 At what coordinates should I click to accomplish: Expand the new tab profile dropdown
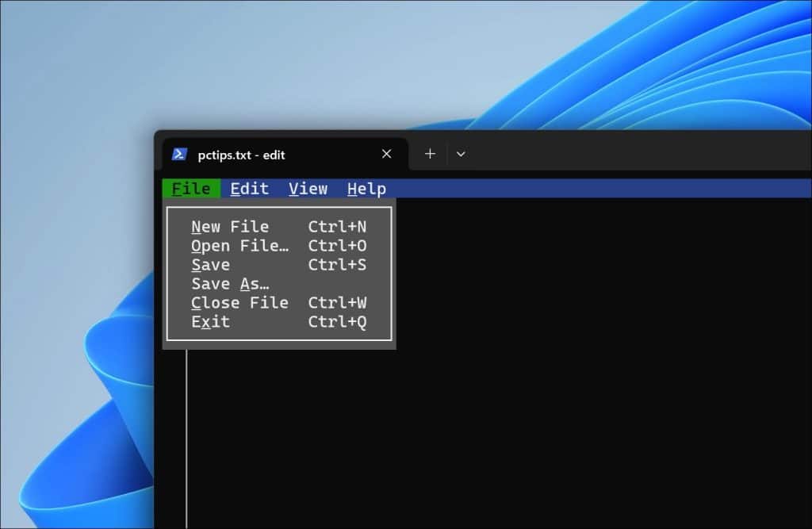461,154
